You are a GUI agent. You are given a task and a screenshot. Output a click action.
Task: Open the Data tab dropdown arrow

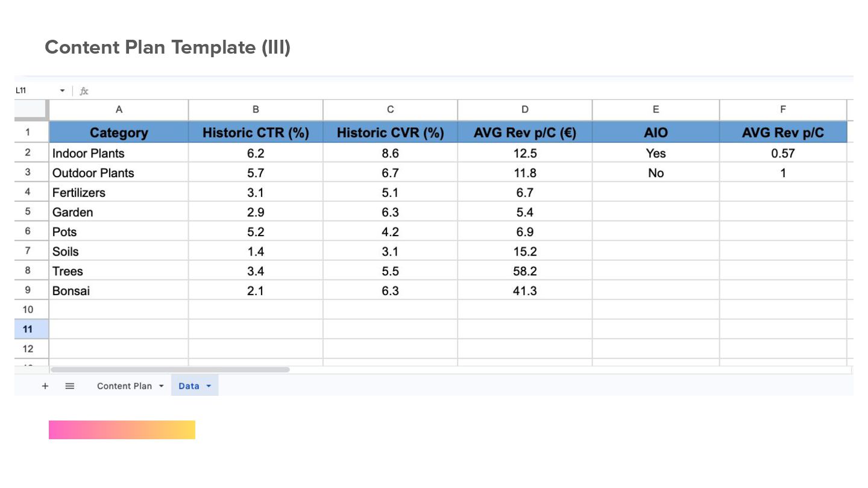point(209,386)
